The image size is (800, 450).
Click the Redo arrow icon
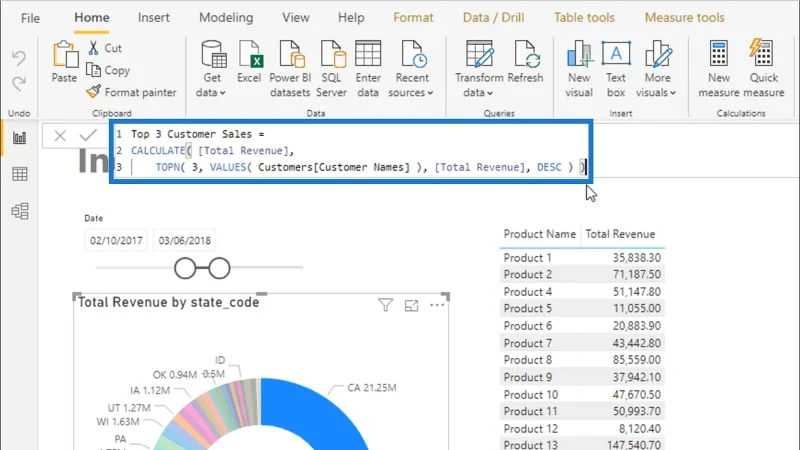19,83
